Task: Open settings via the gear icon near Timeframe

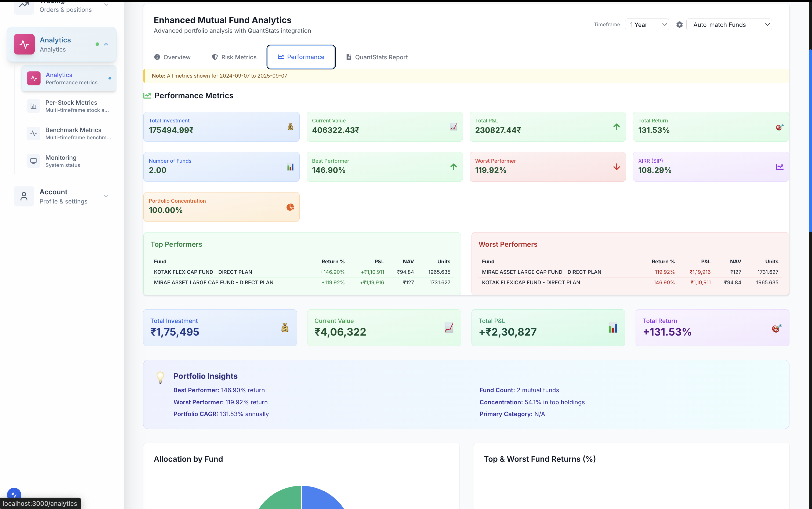Action: pos(679,24)
